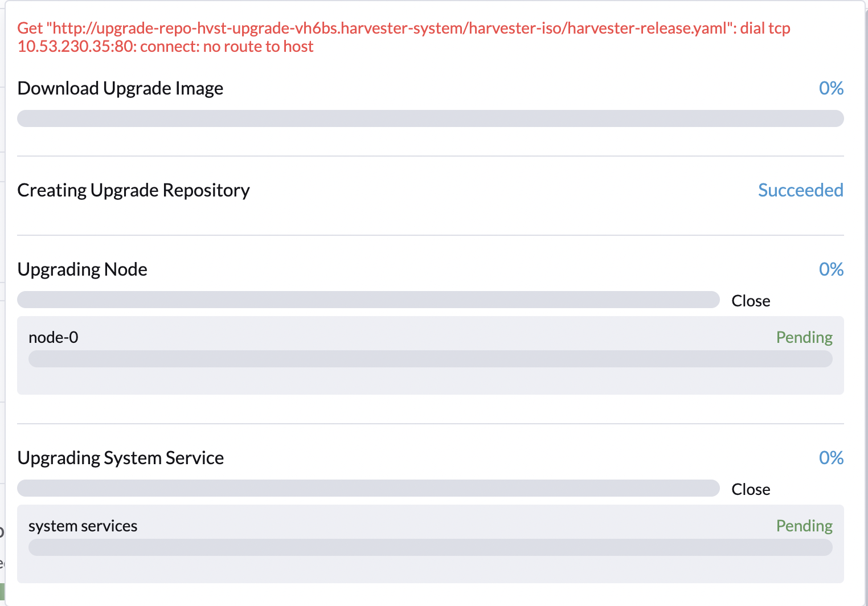Click the system services progress bar
The height and width of the screenshot is (606, 868).
click(431, 547)
